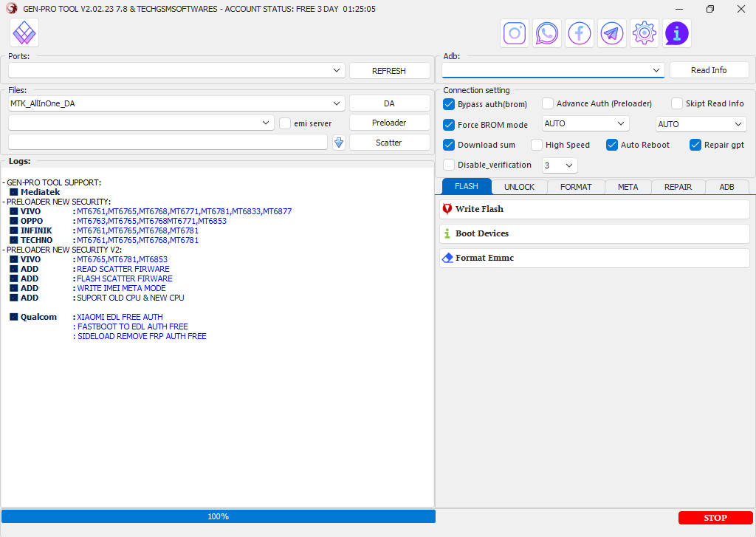
Task: Click the GEN-PRO diamond logo icon
Action: click(24, 33)
